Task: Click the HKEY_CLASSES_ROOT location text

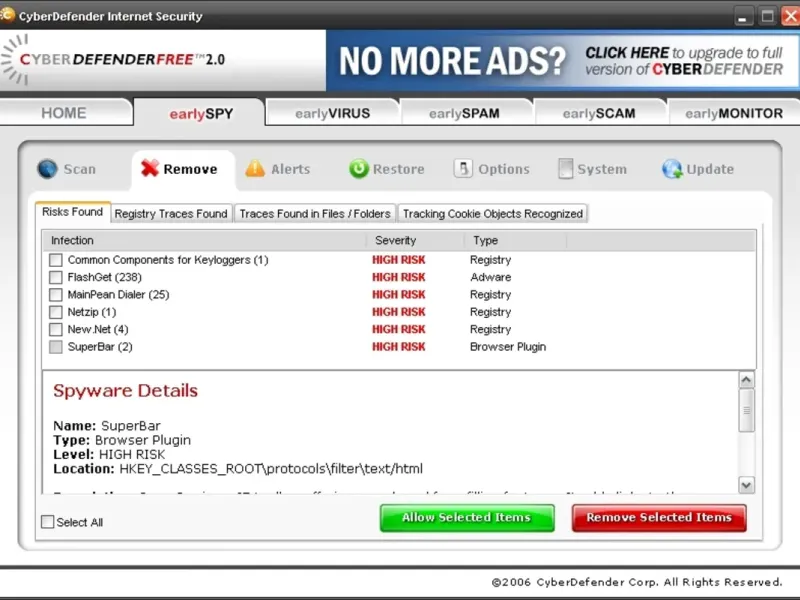Action: (271, 469)
